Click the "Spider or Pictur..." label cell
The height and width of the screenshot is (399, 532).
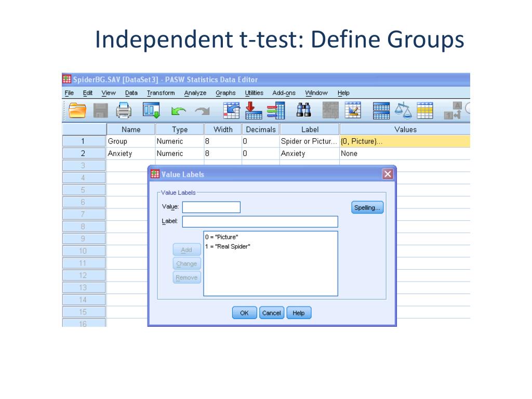coord(310,141)
